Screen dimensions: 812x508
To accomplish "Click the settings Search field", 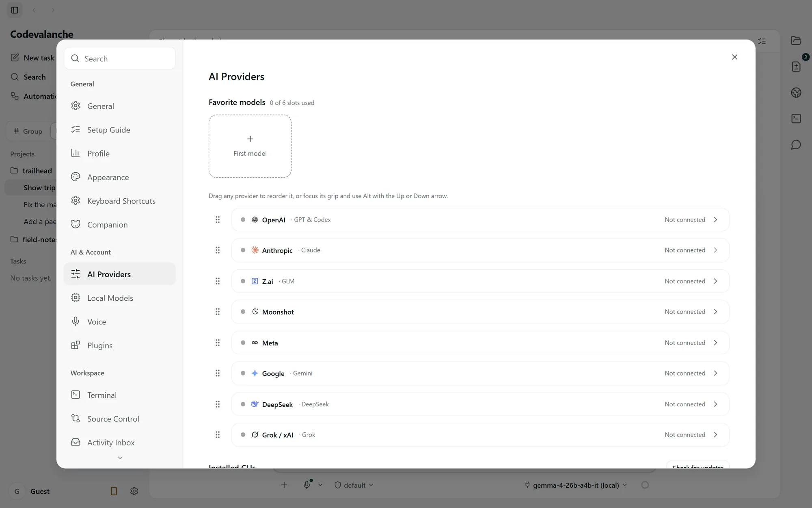I will (x=120, y=59).
